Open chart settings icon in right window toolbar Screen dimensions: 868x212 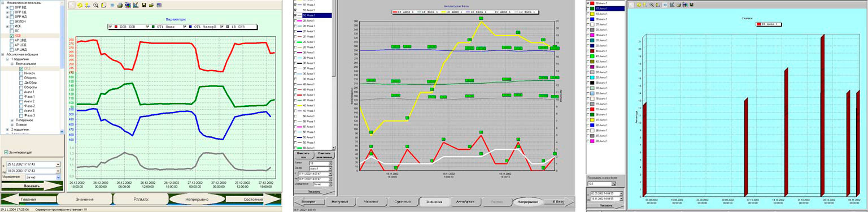(672, 5)
